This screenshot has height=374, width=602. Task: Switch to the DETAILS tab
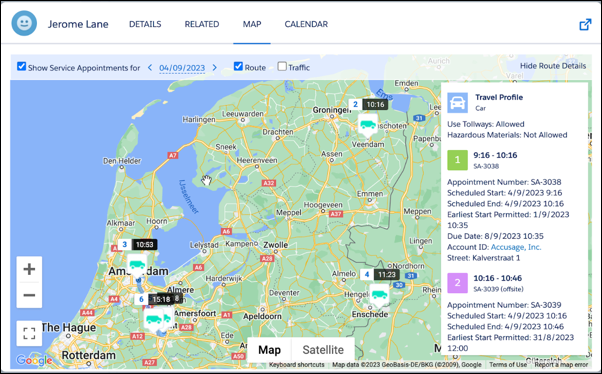pos(145,24)
